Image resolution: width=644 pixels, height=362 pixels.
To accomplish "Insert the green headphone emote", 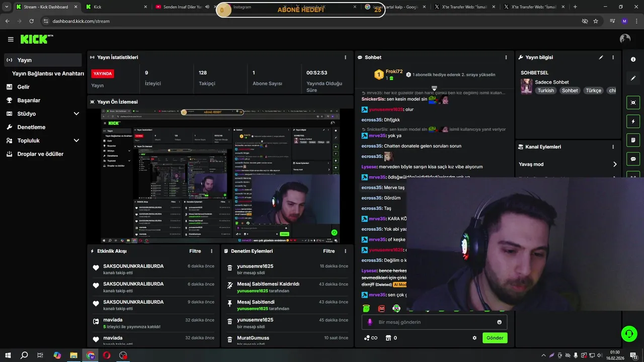I will [x=396, y=308].
